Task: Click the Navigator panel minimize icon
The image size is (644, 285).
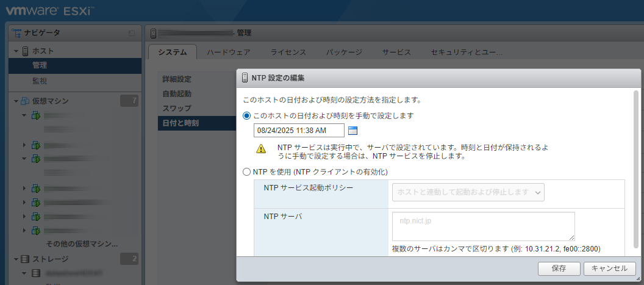Action: pyautogui.click(x=132, y=34)
